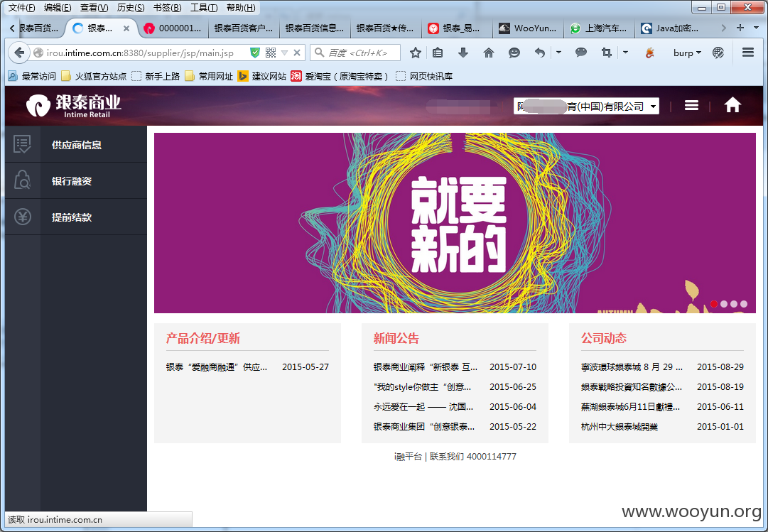Screen dimensions: 768x532
Task: Open the 爱淘宝 bookmark
Action: click(340, 76)
